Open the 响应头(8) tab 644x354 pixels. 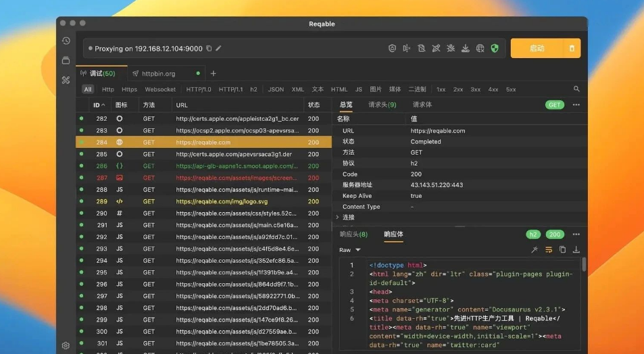tap(353, 234)
